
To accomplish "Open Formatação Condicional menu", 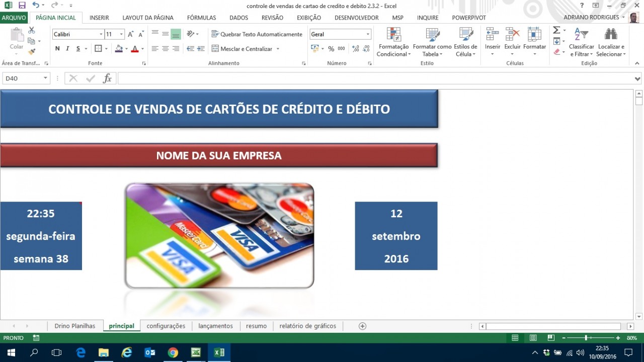I will (393, 42).
